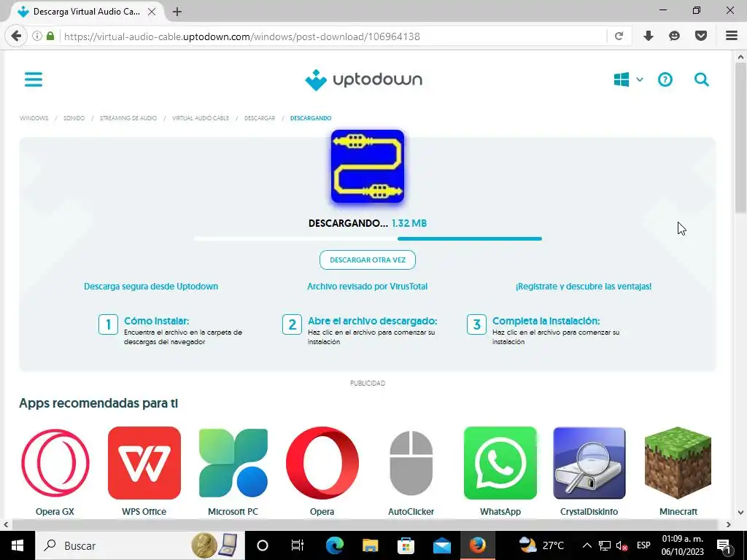The height and width of the screenshot is (560, 747).
Task: Open the CrystalDiskInfo app icon
Action: 589,463
